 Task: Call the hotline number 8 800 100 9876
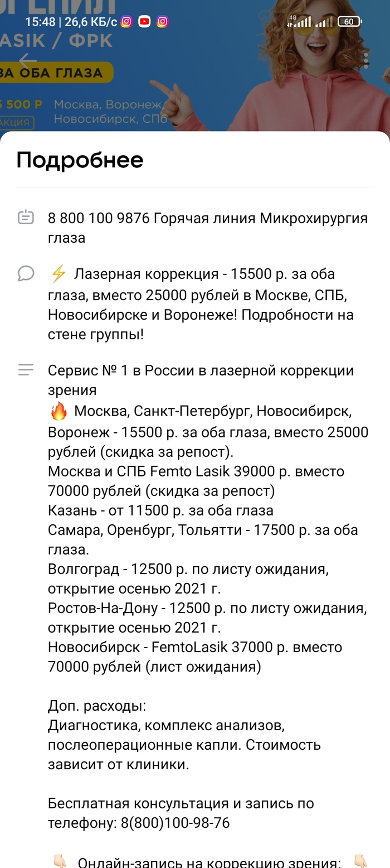coord(99,218)
